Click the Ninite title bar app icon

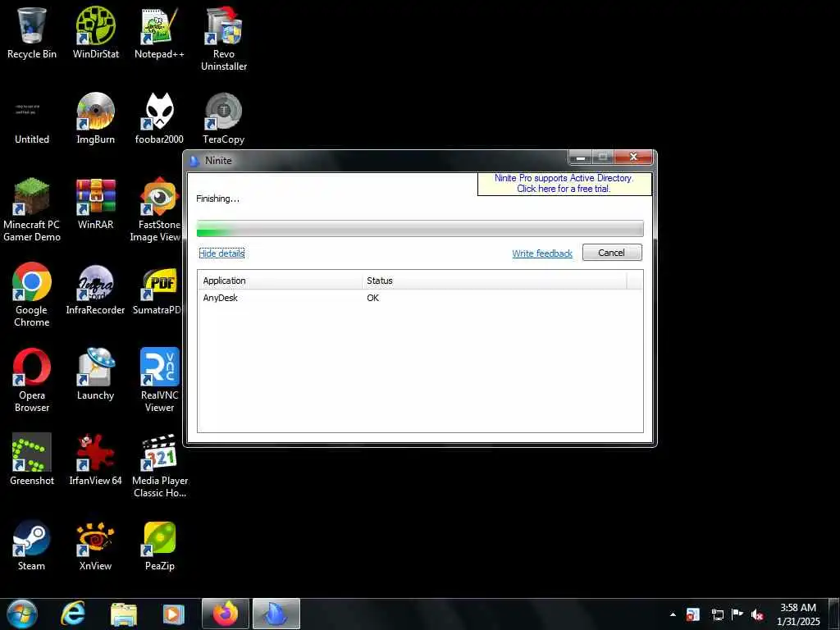click(x=195, y=160)
